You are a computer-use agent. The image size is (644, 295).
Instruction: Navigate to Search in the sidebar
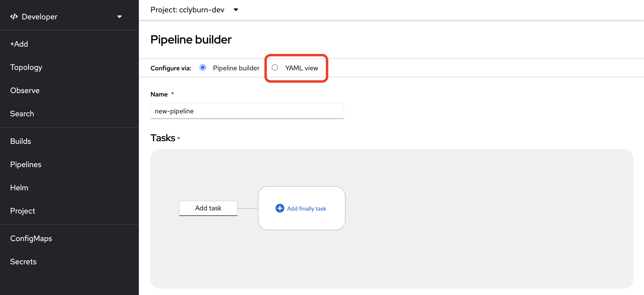(x=22, y=114)
